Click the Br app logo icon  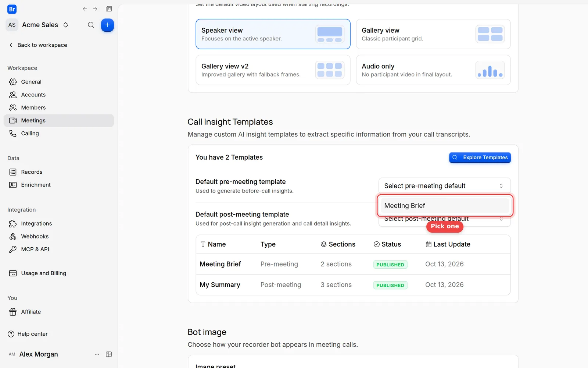pyautogui.click(x=12, y=9)
